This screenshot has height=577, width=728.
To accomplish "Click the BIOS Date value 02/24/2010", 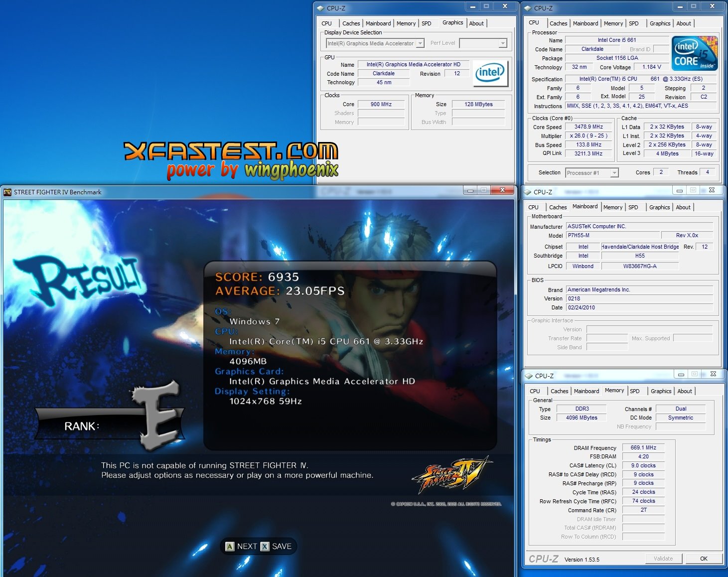I will point(640,307).
